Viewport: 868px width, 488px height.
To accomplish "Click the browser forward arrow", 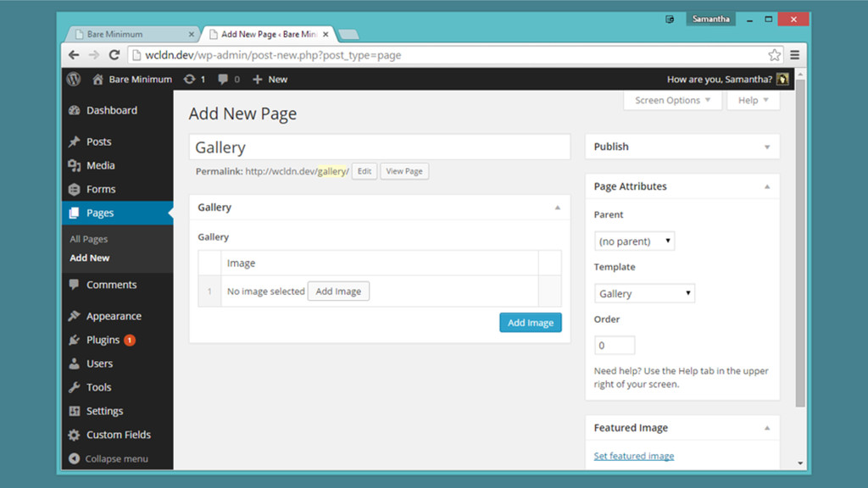I will point(94,55).
